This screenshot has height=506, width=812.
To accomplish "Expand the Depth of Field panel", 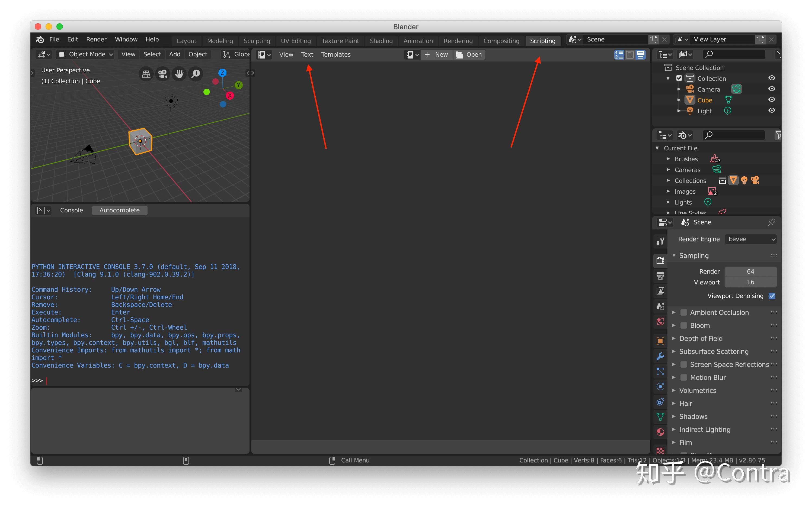I will click(x=701, y=338).
